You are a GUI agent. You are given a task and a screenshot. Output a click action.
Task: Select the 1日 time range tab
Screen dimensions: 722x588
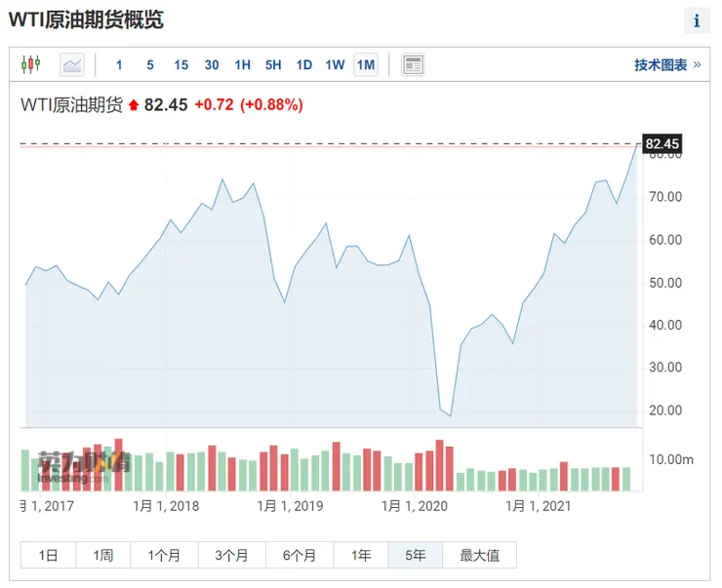(48, 556)
